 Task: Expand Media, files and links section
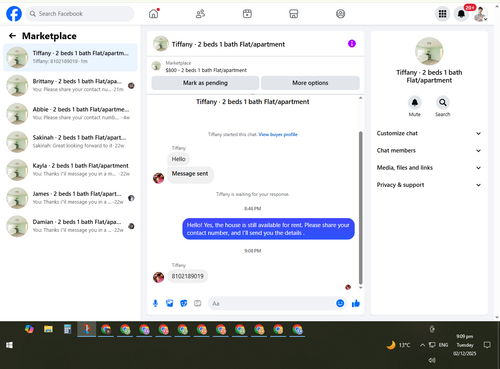tap(429, 168)
